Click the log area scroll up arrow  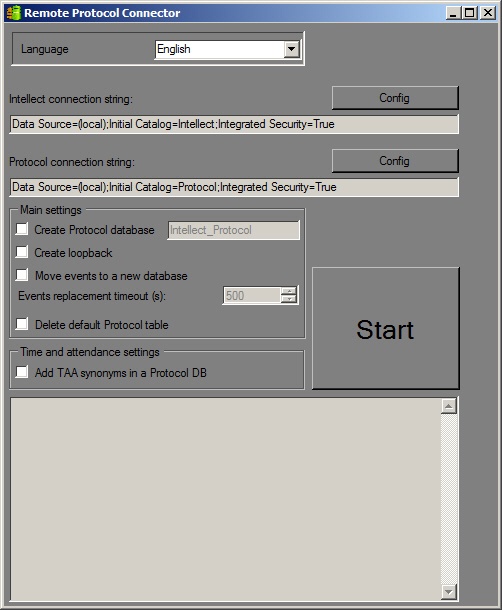449,406
